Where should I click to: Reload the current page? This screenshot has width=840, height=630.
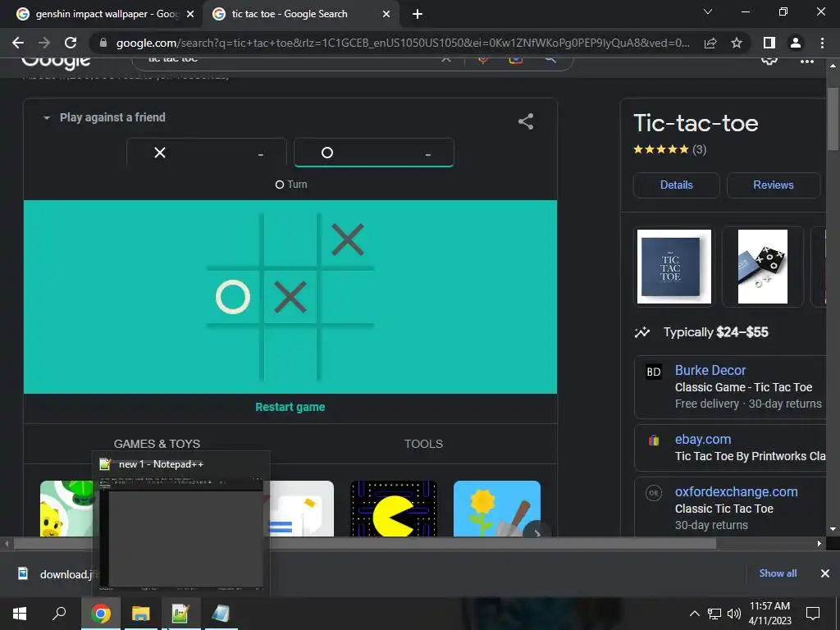click(71, 43)
